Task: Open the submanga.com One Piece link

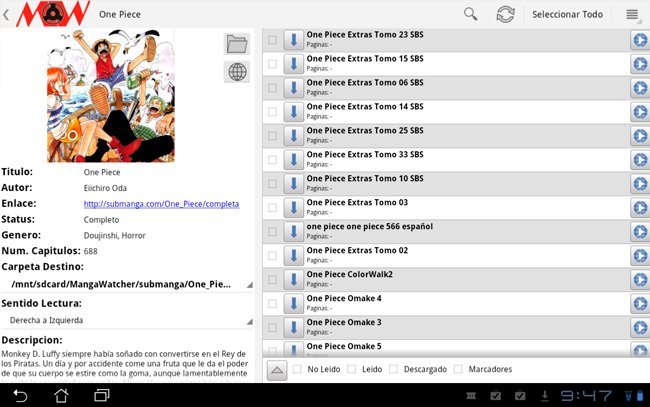Action: (161, 204)
